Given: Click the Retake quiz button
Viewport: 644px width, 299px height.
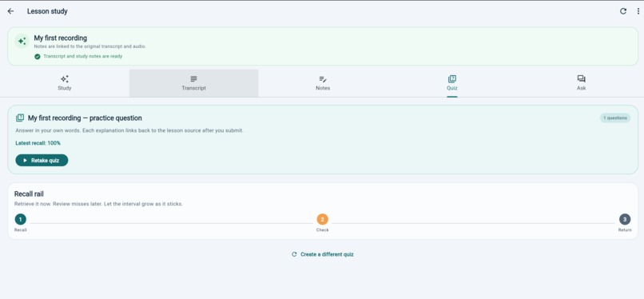Looking at the screenshot, I should point(42,161).
